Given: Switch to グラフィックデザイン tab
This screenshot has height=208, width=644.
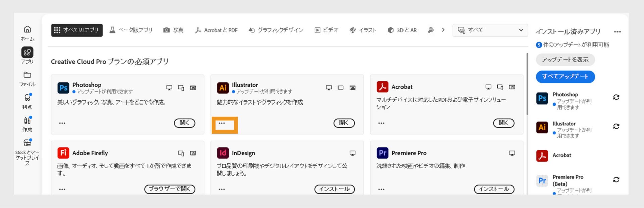Looking at the screenshot, I should (276, 30).
